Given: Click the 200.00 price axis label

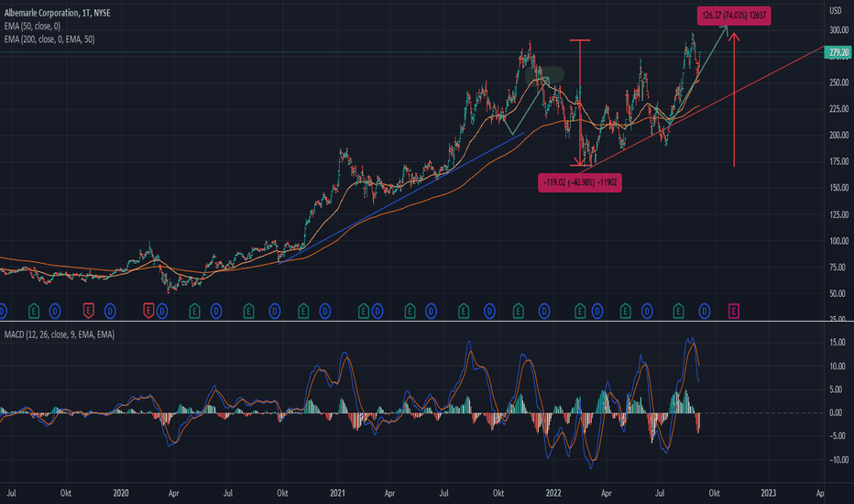Looking at the screenshot, I should [x=838, y=135].
